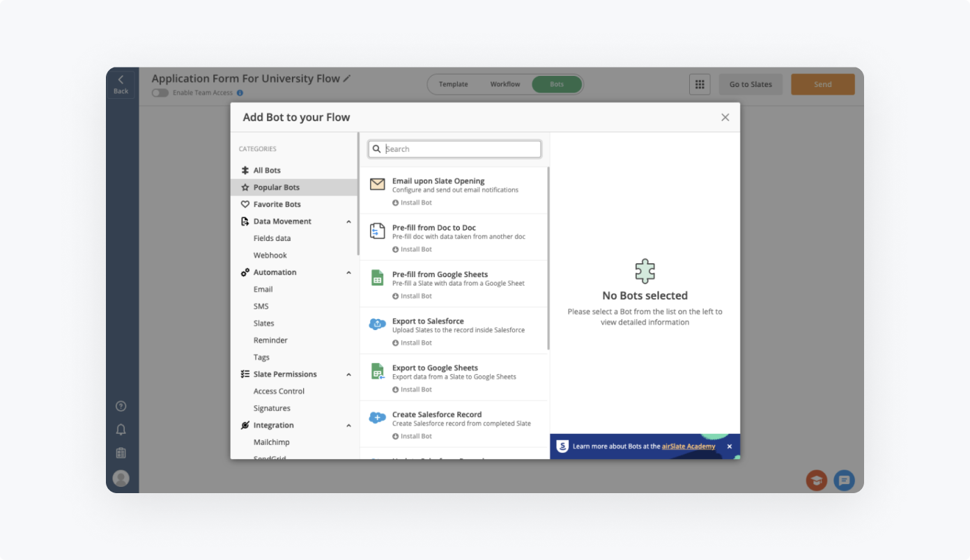Click the pencil icon to rename flow
The width and height of the screenshot is (970, 560).
tap(347, 79)
